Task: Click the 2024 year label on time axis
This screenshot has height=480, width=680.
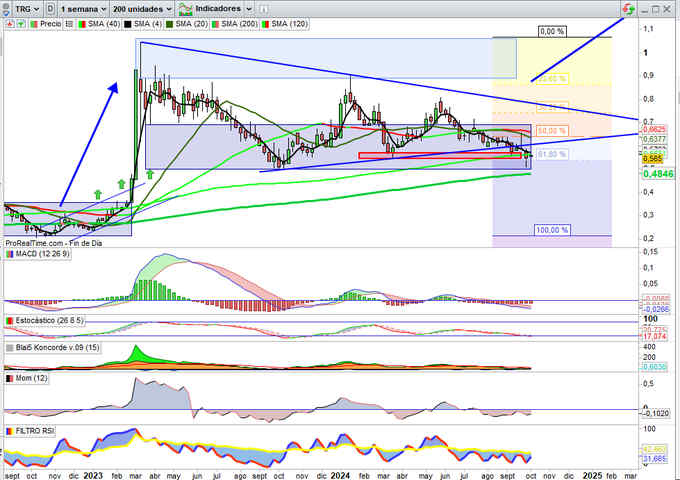Action: point(340,476)
